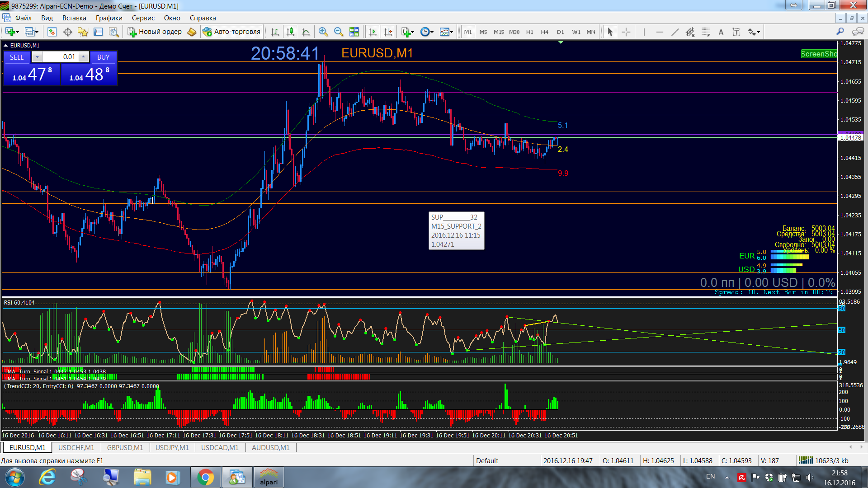The height and width of the screenshot is (488, 868).
Task: Click the SELL button
Action: [x=17, y=57]
